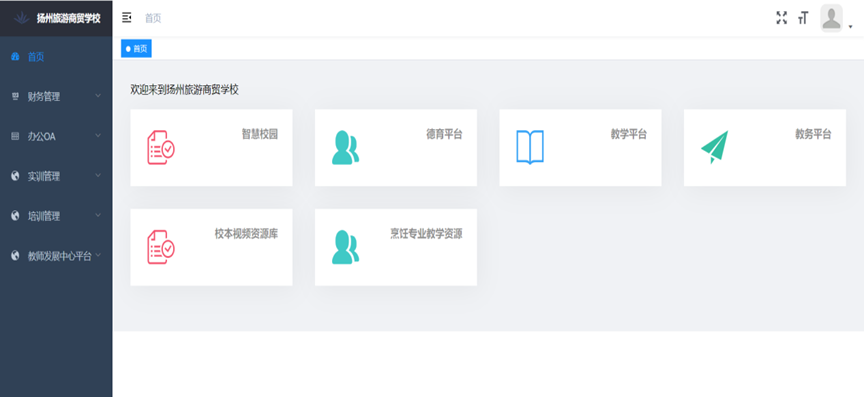
Task: Click the 教务平台 paper plane icon
Action: pyautogui.click(x=715, y=147)
